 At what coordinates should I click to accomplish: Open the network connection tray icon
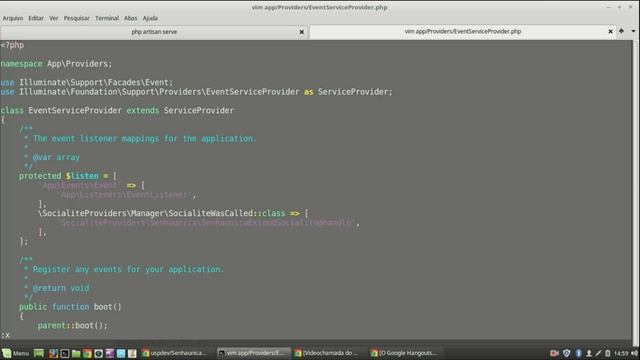[x=598, y=353]
